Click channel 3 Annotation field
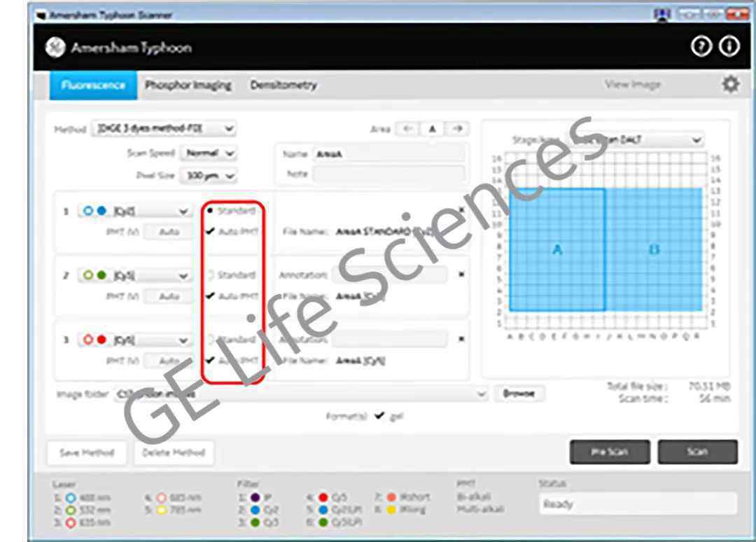The width and height of the screenshot is (756, 542). (x=388, y=340)
